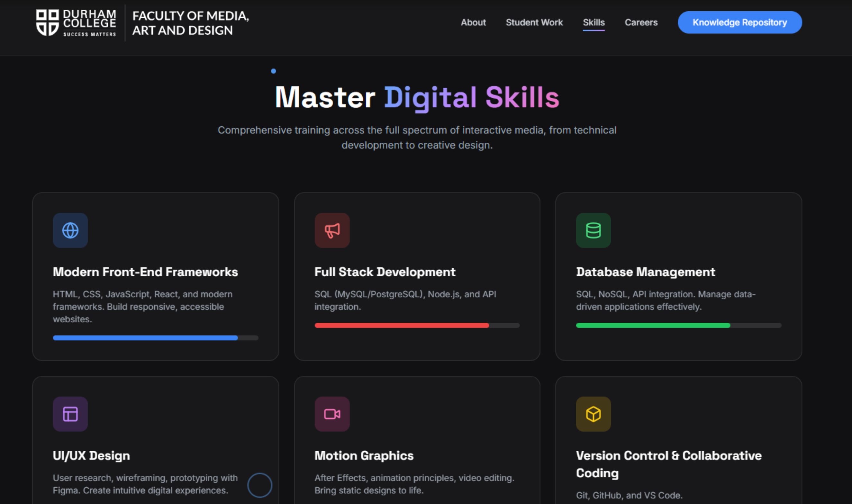Viewport: 852px width, 504px height.
Task: Open the About menu item
Action: [x=473, y=22]
